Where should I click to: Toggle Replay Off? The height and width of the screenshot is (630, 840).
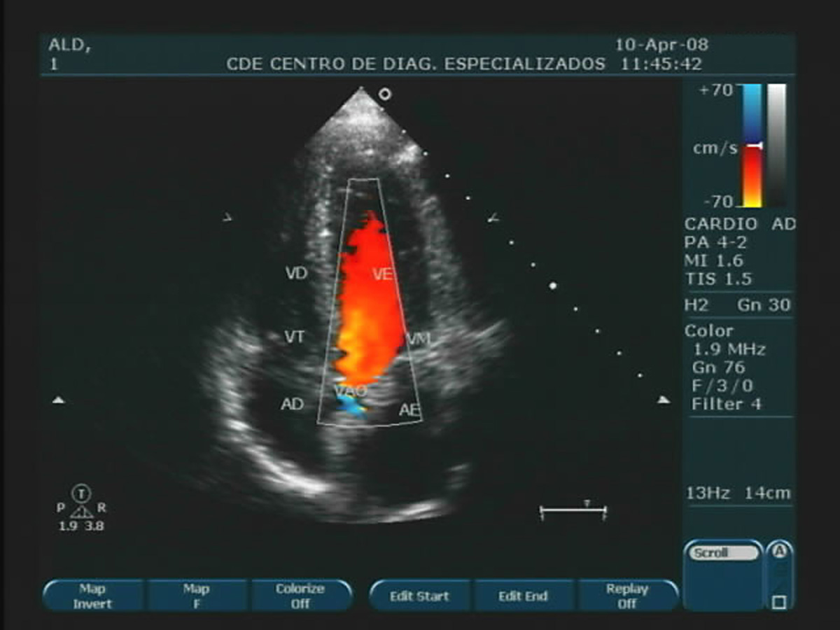pyautogui.click(x=629, y=595)
